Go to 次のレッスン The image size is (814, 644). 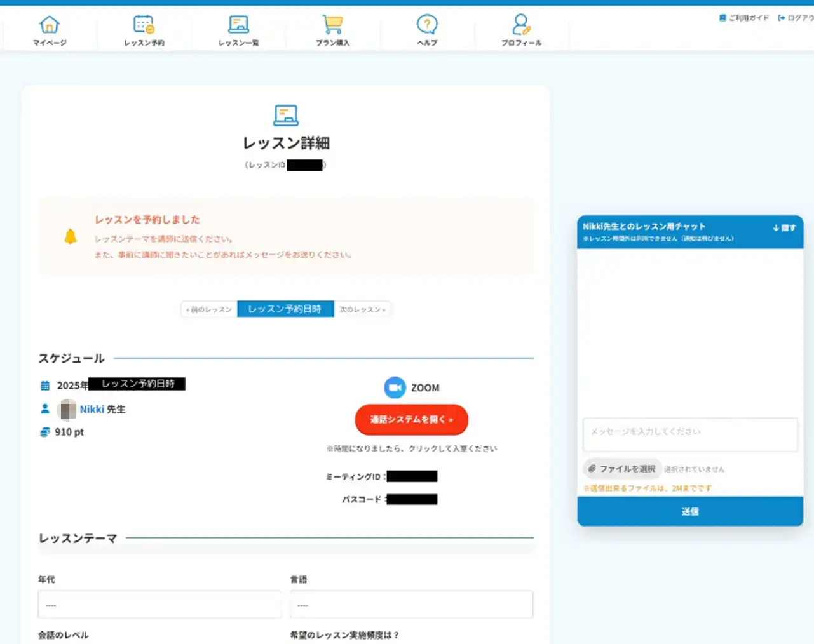point(362,309)
